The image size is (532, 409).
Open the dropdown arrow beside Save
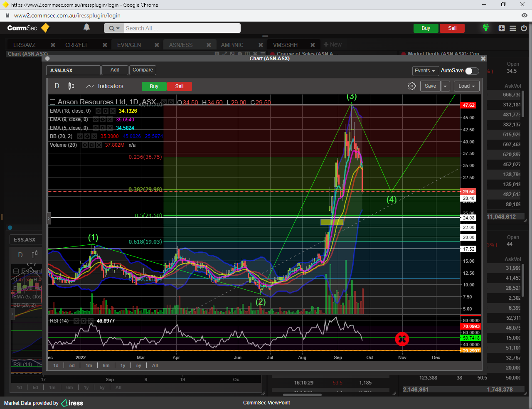(445, 86)
